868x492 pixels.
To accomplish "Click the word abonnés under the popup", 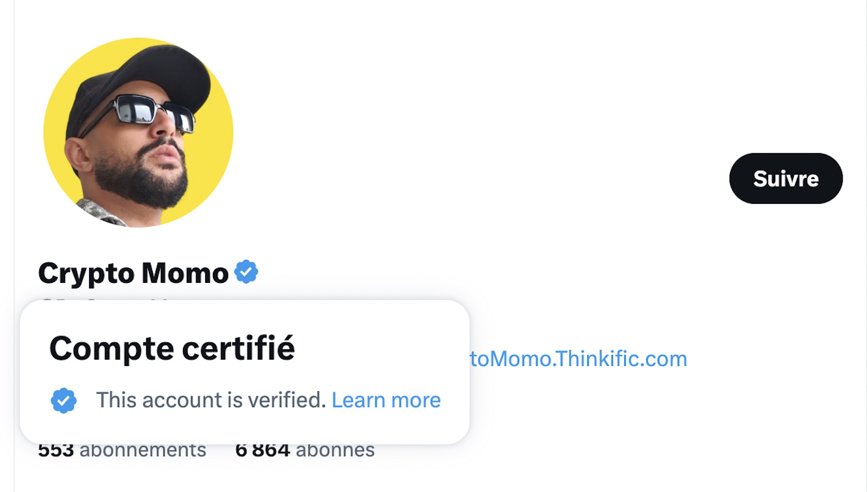I will pyautogui.click(x=335, y=450).
